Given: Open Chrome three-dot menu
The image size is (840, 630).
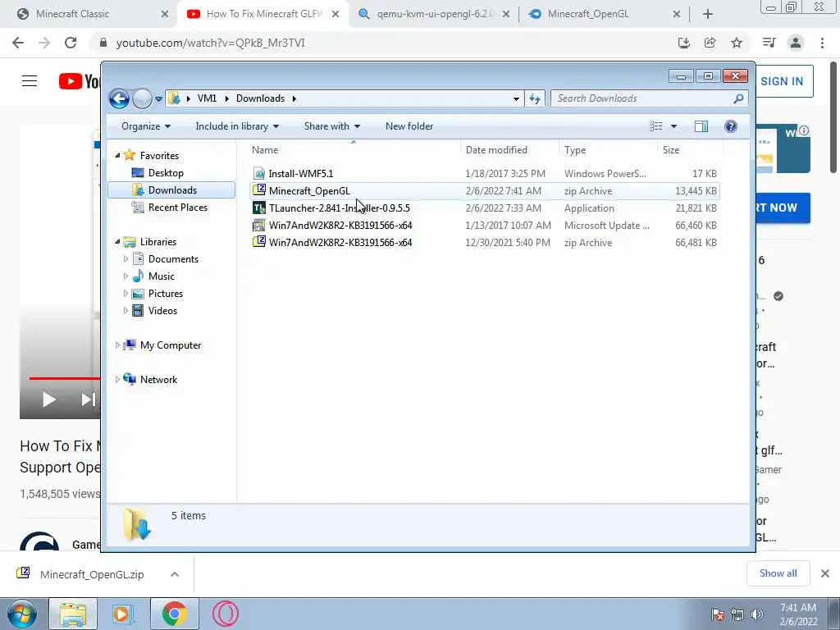Looking at the screenshot, I should coord(822,43).
